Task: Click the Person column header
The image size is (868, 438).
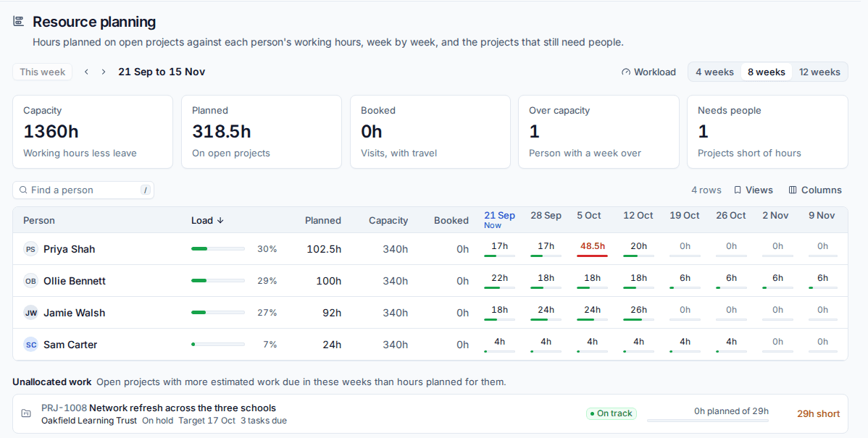Action: tap(38, 220)
